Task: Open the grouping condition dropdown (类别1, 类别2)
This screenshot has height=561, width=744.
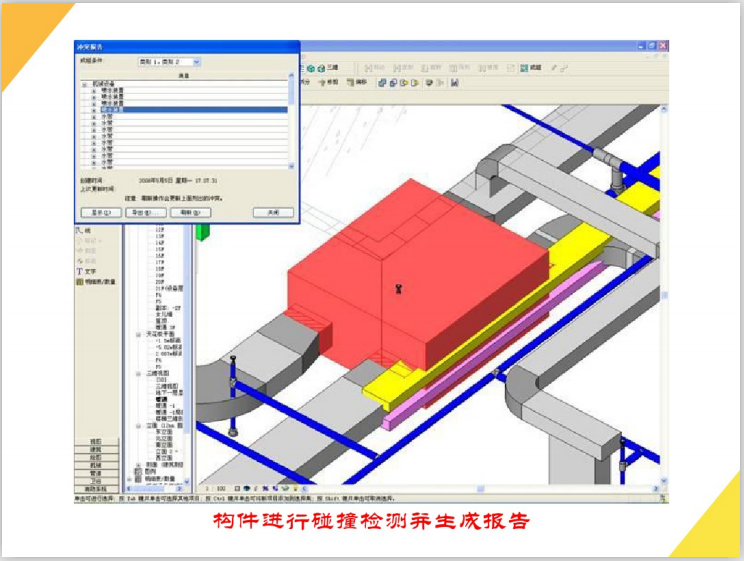Action: coord(196,62)
